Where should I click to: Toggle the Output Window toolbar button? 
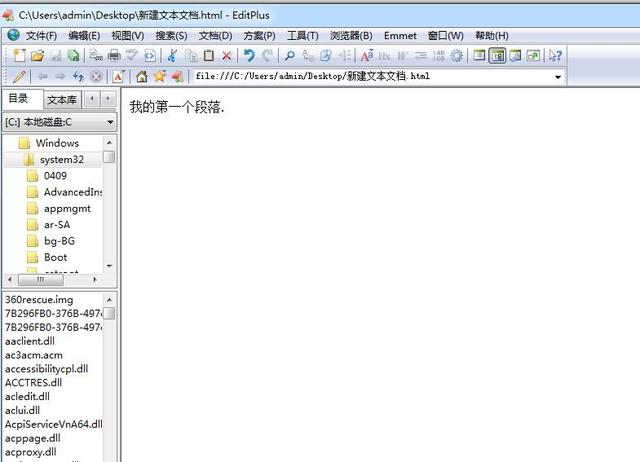coord(515,55)
